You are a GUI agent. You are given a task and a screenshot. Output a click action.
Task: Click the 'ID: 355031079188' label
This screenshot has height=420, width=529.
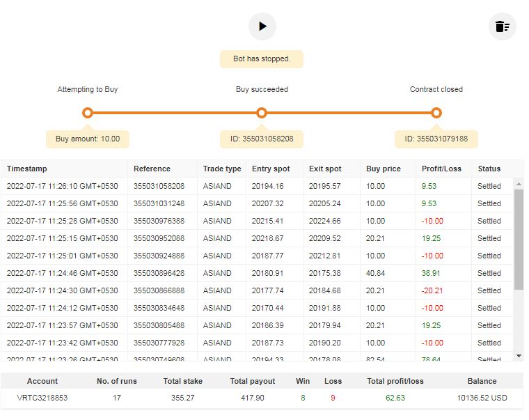point(436,139)
